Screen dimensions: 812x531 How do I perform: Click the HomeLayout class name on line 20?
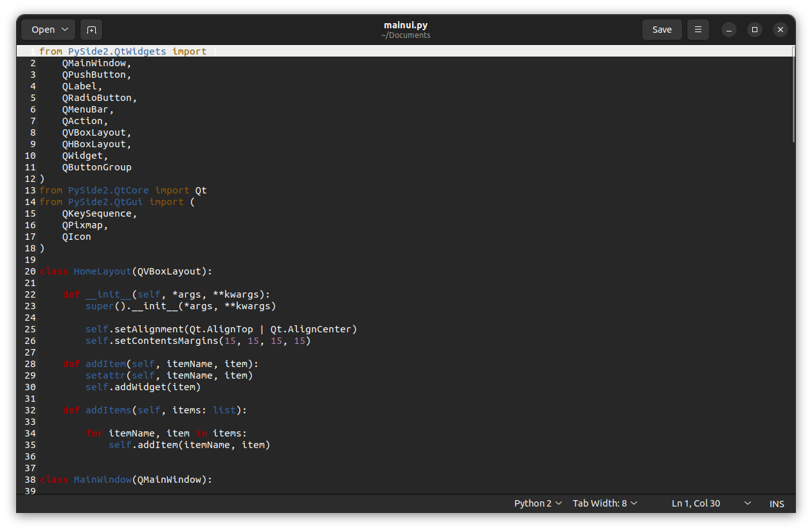102,271
